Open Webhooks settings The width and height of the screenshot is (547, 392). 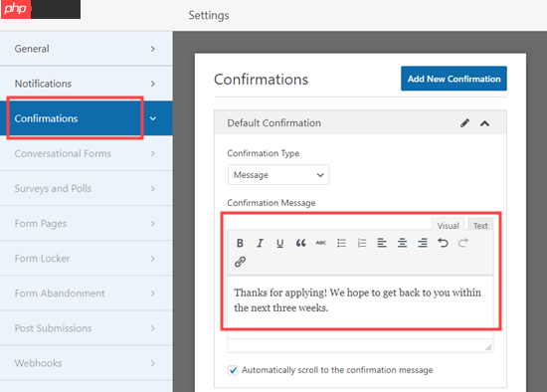[87, 363]
